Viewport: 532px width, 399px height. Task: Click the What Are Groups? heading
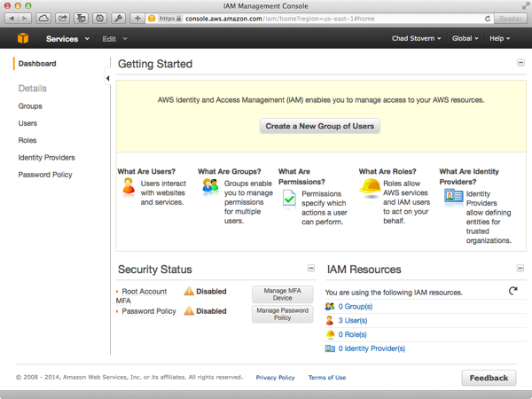pyautogui.click(x=230, y=171)
